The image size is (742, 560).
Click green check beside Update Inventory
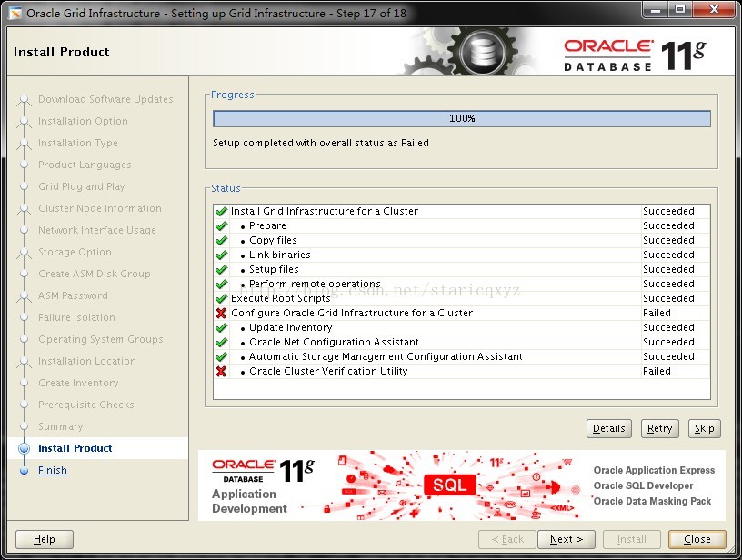coord(221,328)
